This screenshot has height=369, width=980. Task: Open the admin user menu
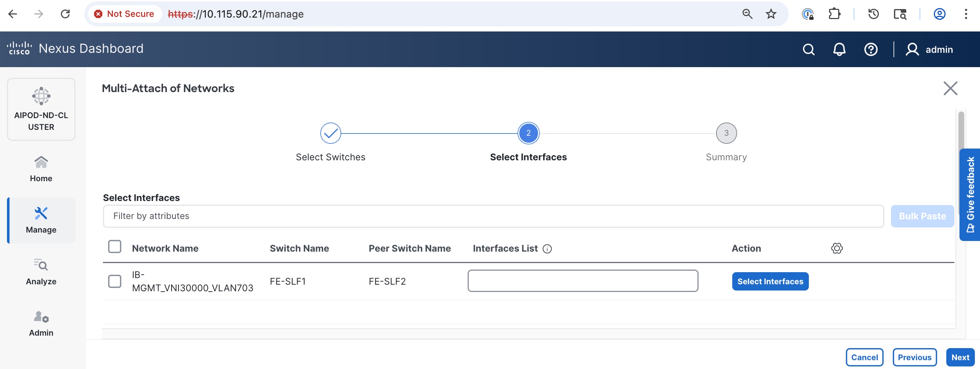929,50
